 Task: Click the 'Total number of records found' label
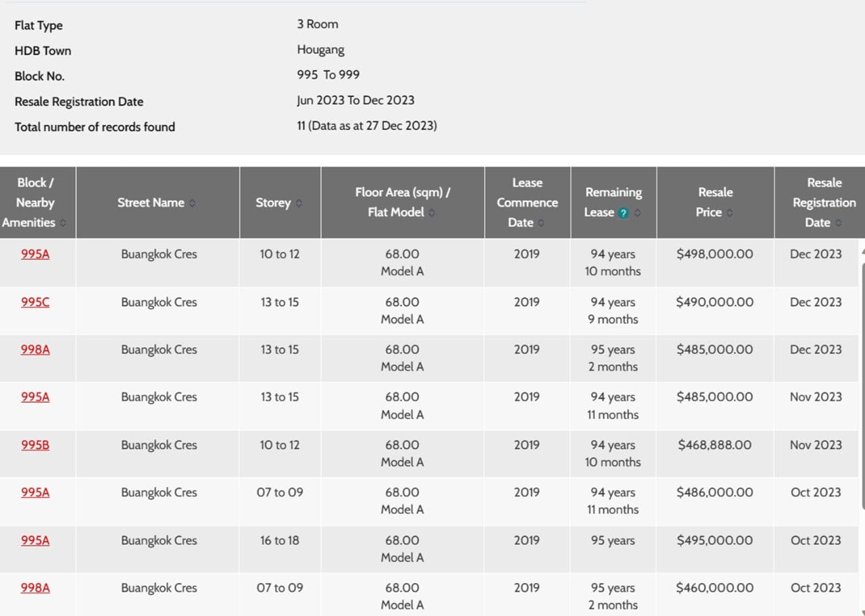click(95, 127)
